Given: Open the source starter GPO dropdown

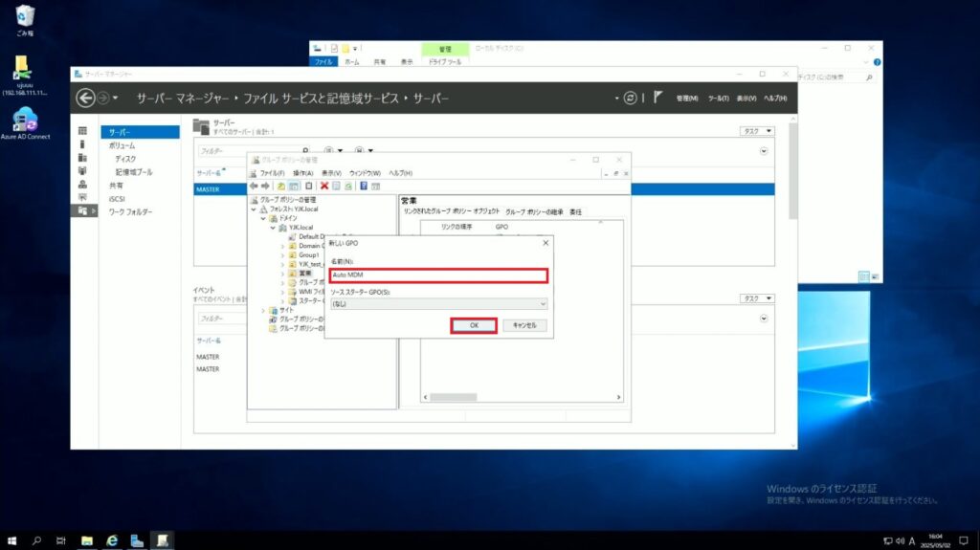Looking at the screenshot, I should (438, 303).
